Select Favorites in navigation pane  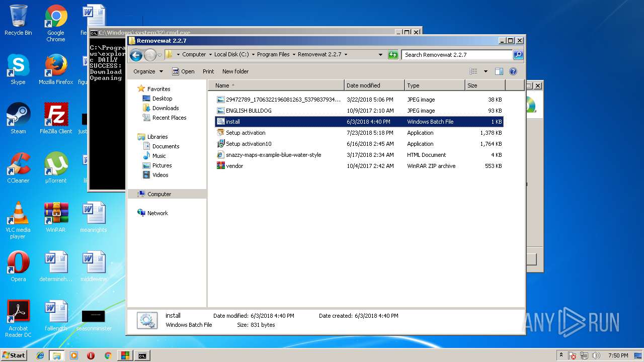coord(158,89)
